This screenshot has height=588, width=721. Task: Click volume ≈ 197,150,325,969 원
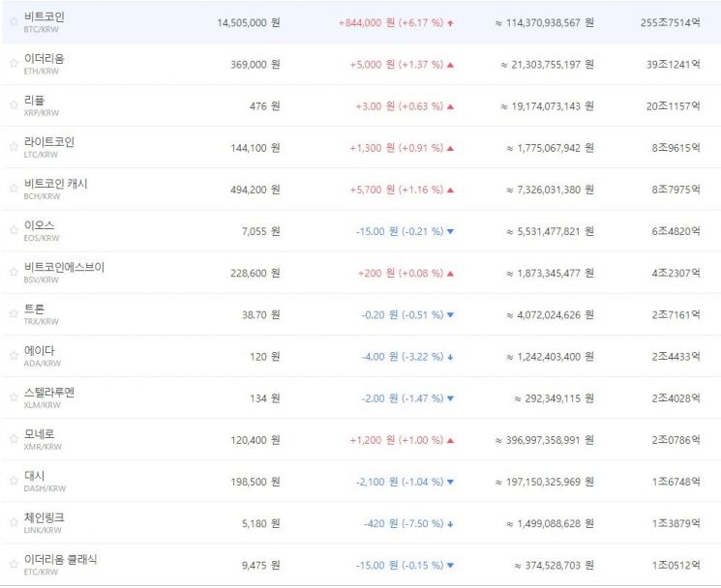[545, 482]
